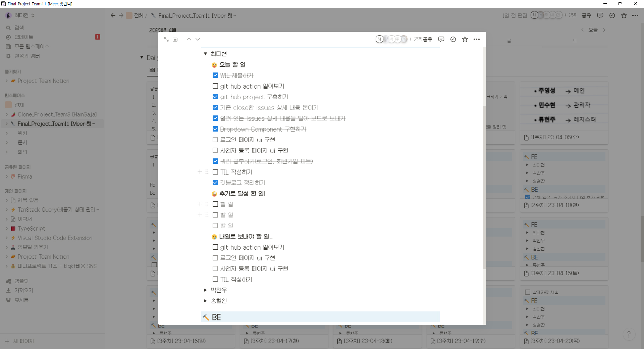Check the '로그인 페이지 ui 구현' today task
Image resolution: width=644 pixels, height=349 pixels.
tap(215, 140)
